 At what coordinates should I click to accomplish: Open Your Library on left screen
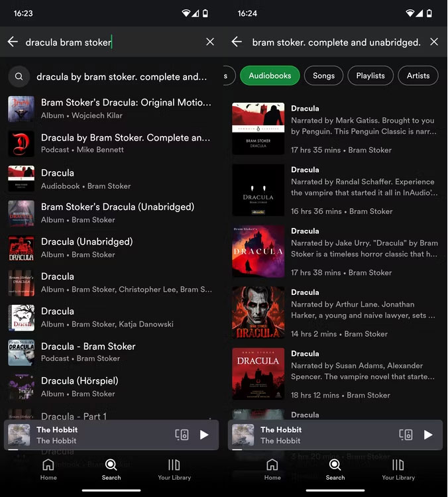[x=174, y=470]
